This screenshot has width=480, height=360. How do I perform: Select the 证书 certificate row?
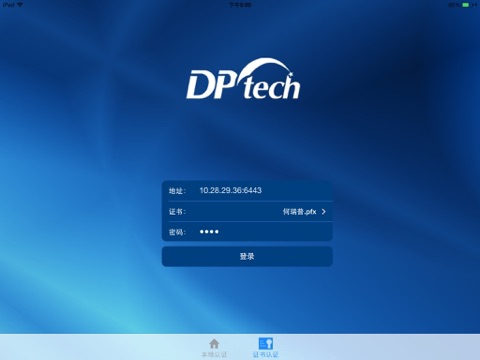(x=247, y=212)
